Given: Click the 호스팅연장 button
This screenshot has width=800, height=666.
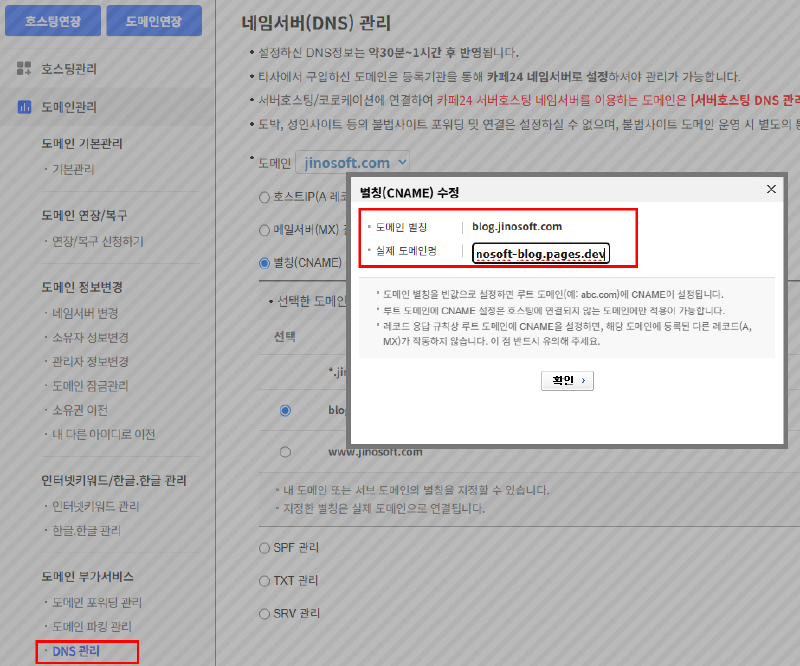Looking at the screenshot, I should 53,21.
